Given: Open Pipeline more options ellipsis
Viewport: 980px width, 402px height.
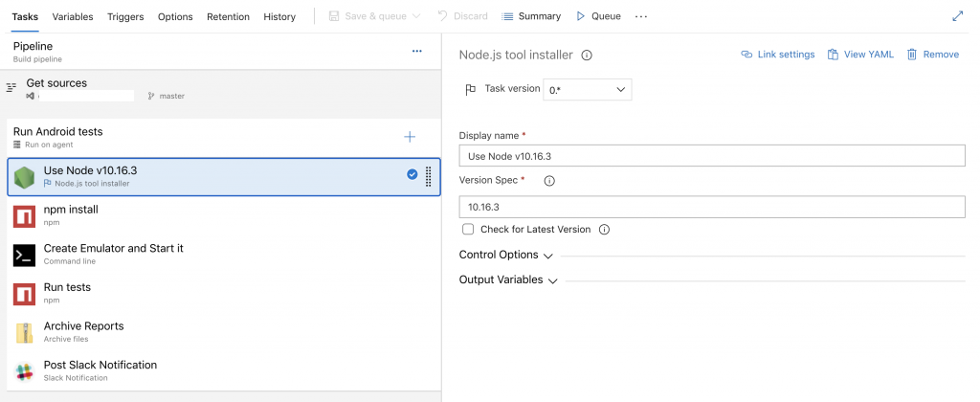Looking at the screenshot, I should click(x=417, y=52).
